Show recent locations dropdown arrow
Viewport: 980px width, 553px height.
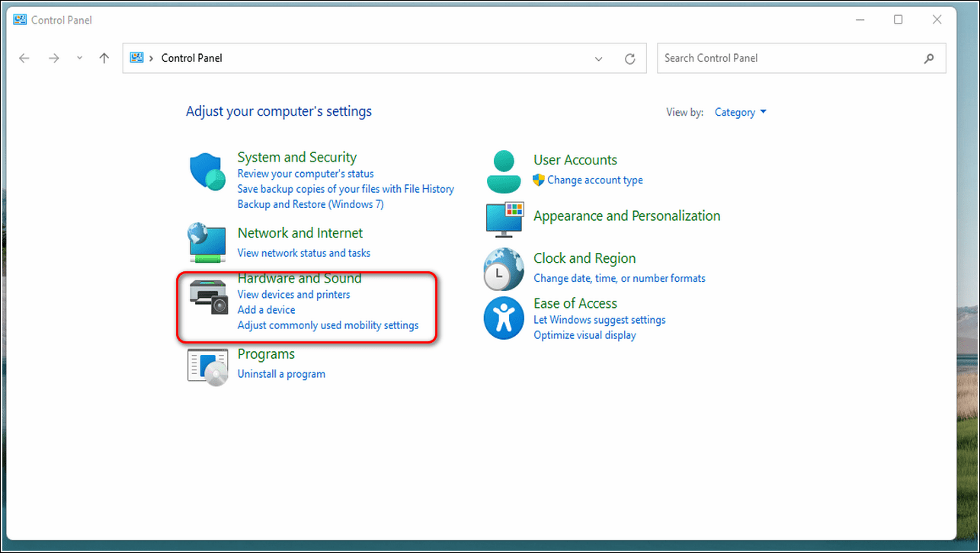pos(79,59)
